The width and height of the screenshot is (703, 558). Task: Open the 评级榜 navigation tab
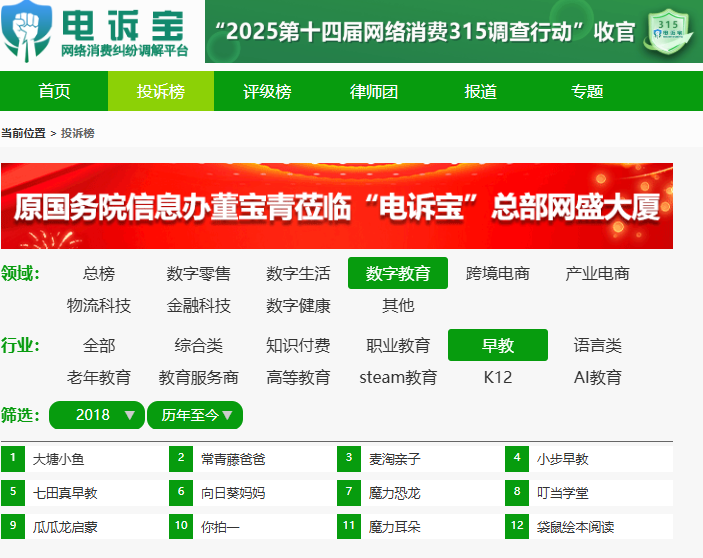click(x=267, y=91)
